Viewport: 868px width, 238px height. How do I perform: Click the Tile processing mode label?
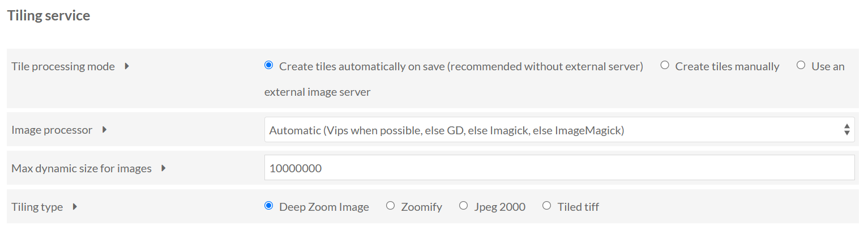[63, 66]
